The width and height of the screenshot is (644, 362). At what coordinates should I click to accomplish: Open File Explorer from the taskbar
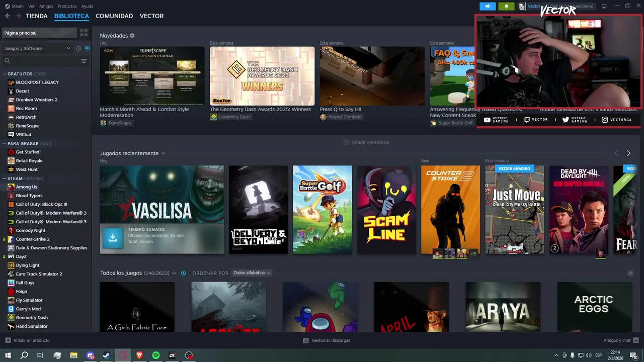(73, 355)
